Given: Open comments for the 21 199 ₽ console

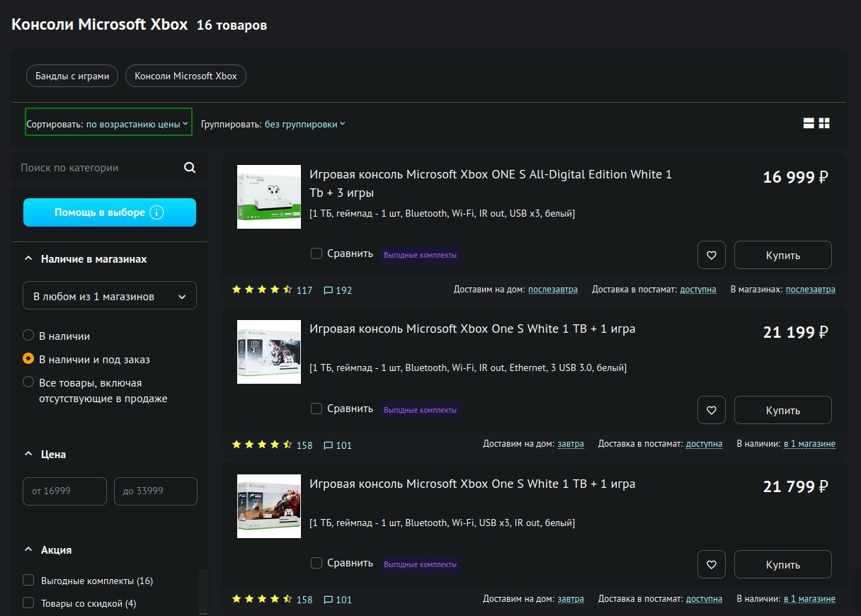Looking at the screenshot, I should click(338, 445).
